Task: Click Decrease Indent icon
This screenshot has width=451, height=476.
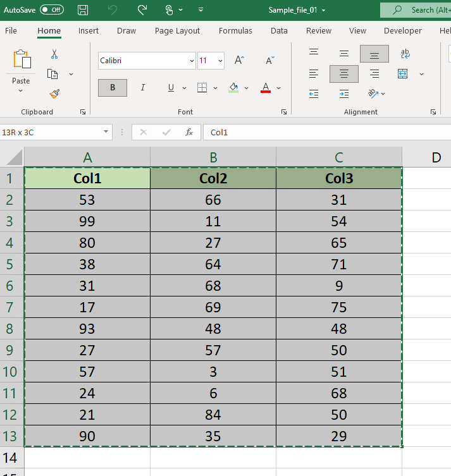Action: 313,94
